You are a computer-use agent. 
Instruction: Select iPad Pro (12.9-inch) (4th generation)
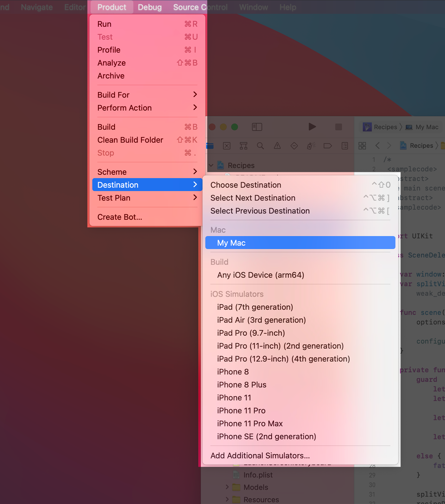click(300, 359)
